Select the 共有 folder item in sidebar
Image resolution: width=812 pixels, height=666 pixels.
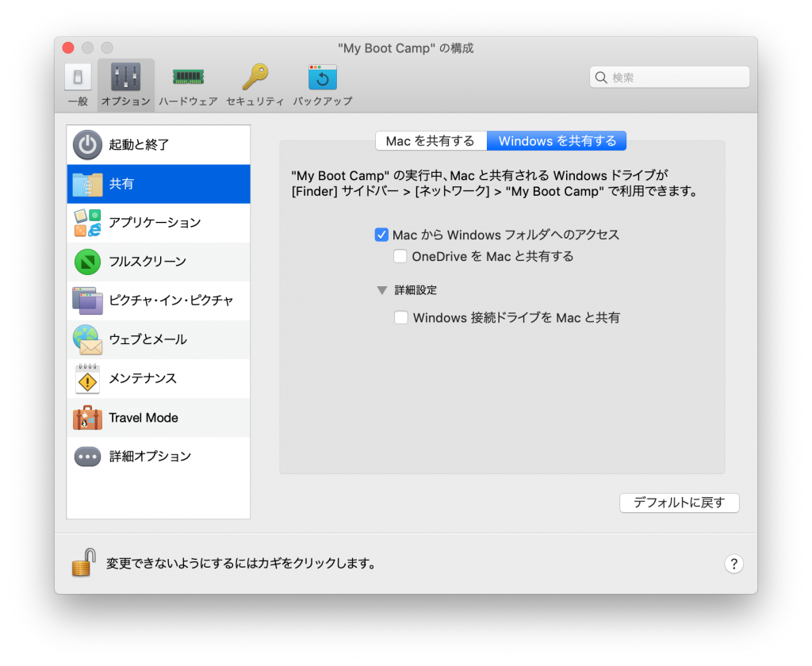(159, 184)
